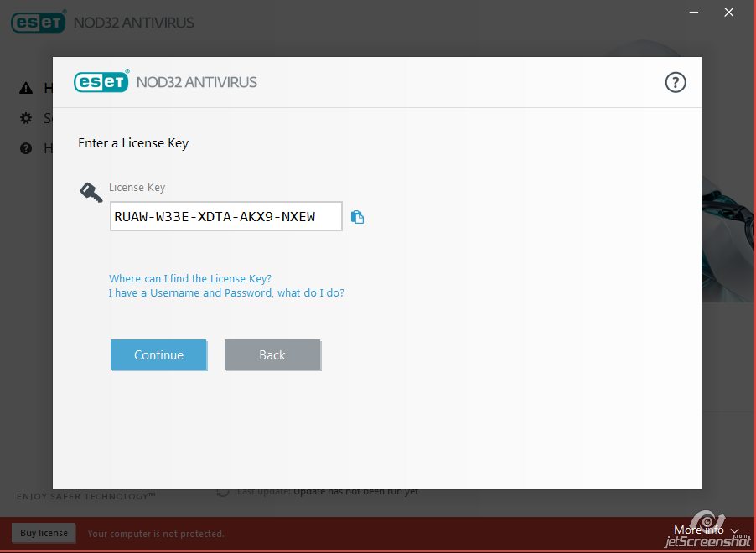Close the ESET main window

[728, 12]
